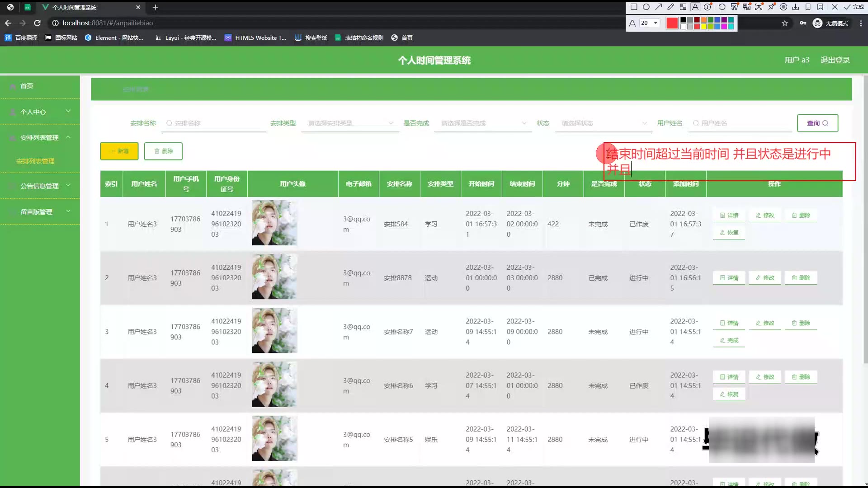Switch to the 个人时间管理系统 browser tab
This screenshot has width=868, height=488.
pyautogui.click(x=90, y=7)
